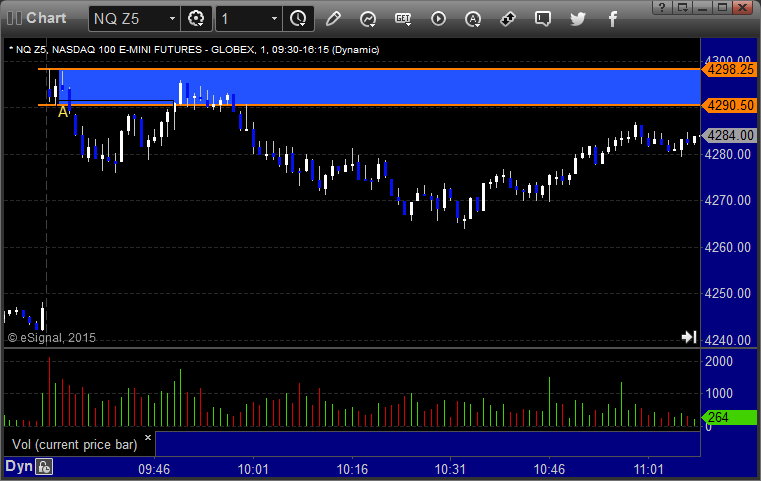The image size is (761, 481).
Task: Select the pencil drawing tools icon
Action: tap(333, 19)
